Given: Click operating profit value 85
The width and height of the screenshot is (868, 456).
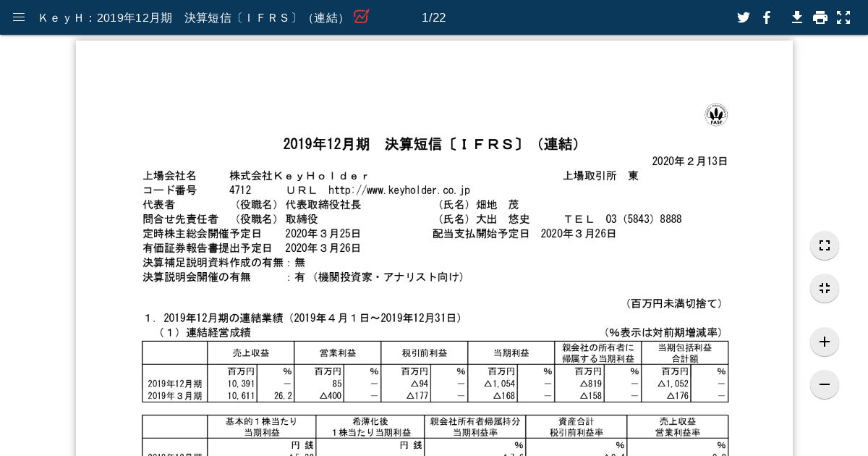Looking at the screenshot, I should (x=337, y=384).
